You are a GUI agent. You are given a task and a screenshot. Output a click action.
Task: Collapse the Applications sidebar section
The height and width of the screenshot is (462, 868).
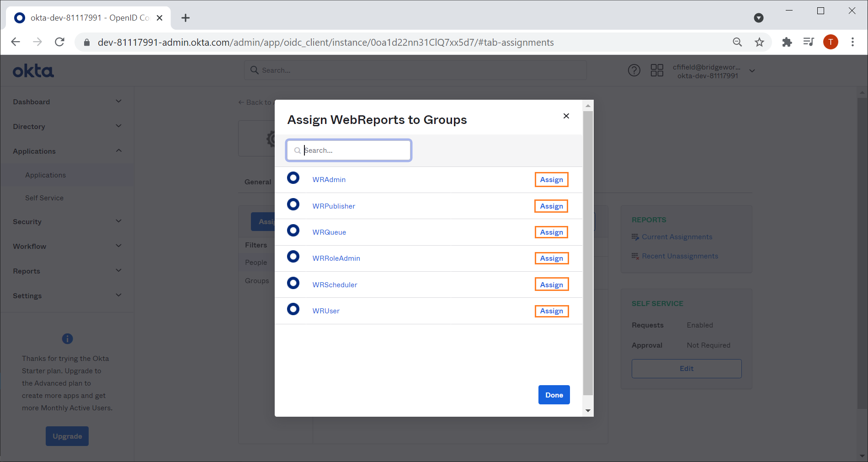pyautogui.click(x=67, y=151)
